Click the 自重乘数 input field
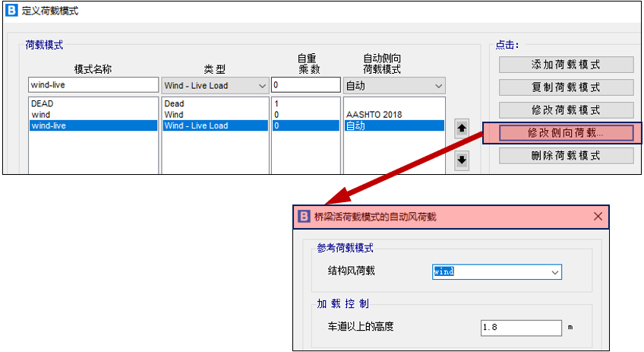The image size is (644, 352). [305, 85]
